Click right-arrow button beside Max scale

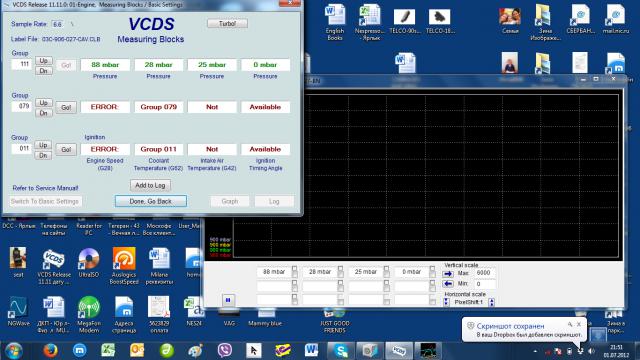[448, 273]
